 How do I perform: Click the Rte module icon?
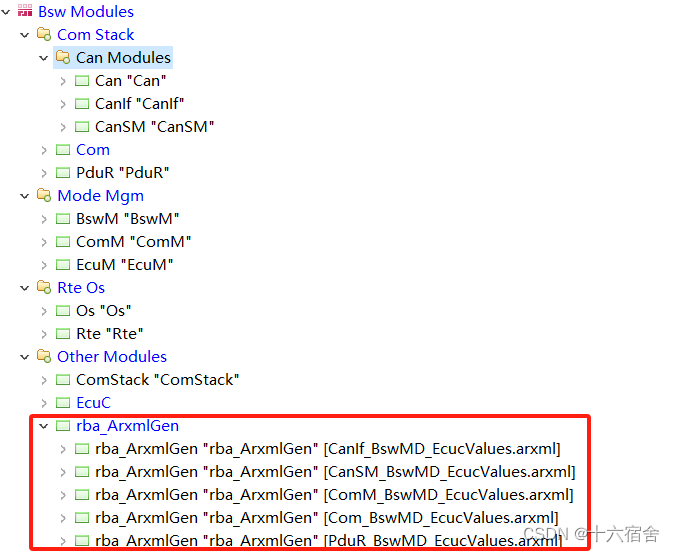coord(63,334)
